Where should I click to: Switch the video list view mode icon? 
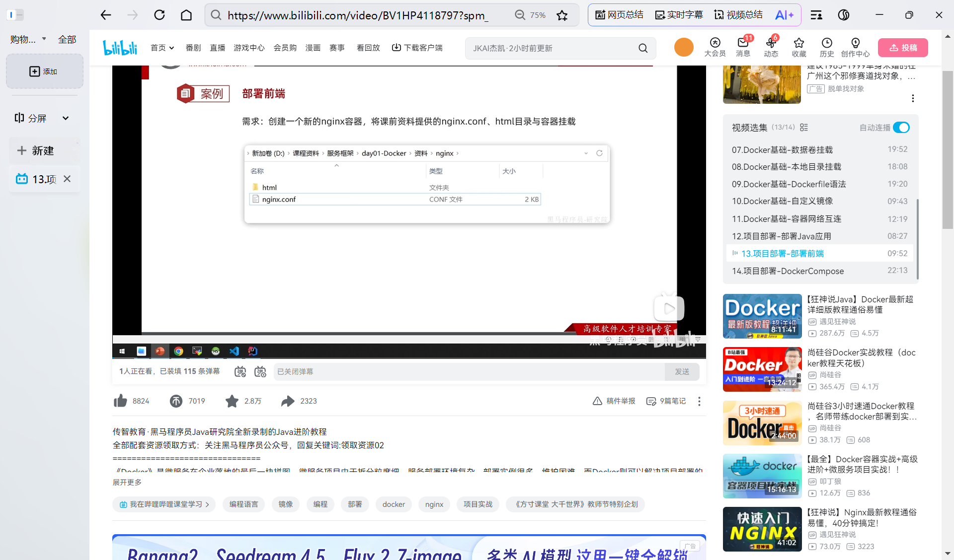804,128
